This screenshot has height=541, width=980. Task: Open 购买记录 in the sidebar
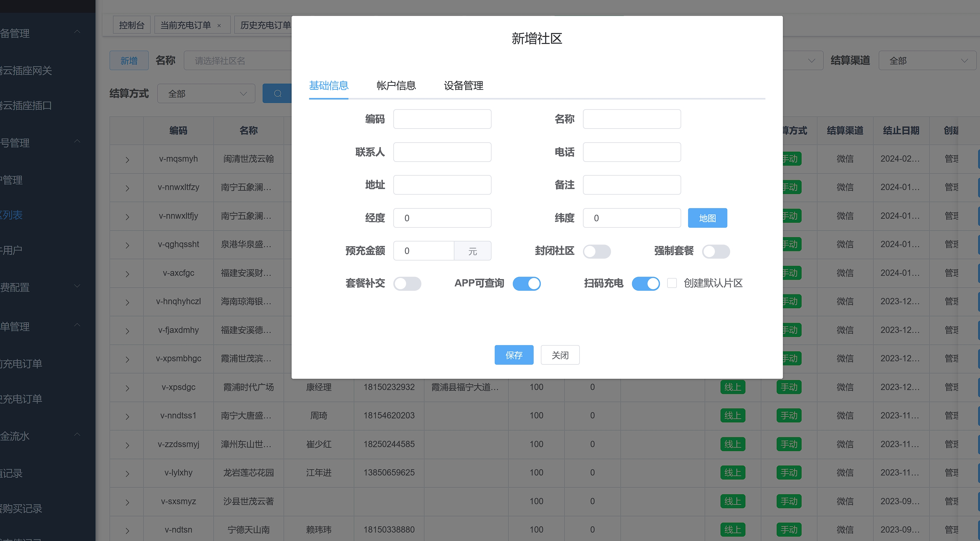(21, 508)
